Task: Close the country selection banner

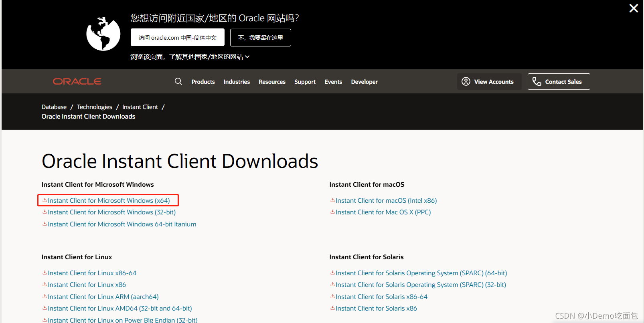Action: click(x=634, y=8)
